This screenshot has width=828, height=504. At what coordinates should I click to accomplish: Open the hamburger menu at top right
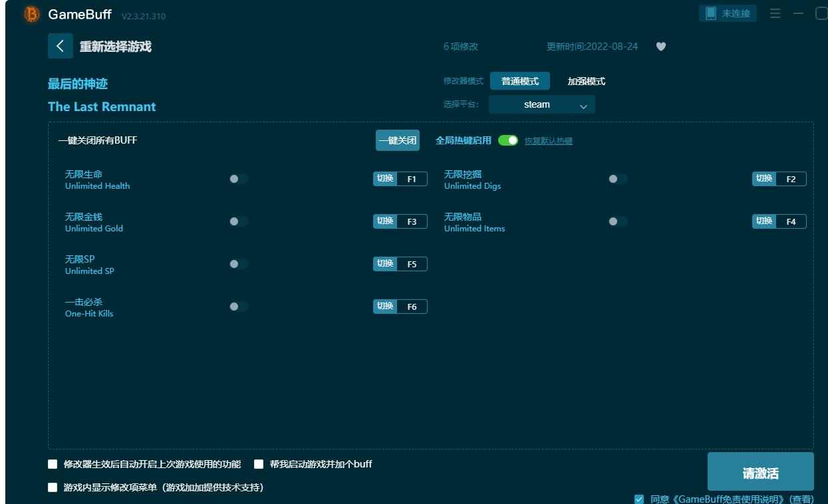(775, 13)
